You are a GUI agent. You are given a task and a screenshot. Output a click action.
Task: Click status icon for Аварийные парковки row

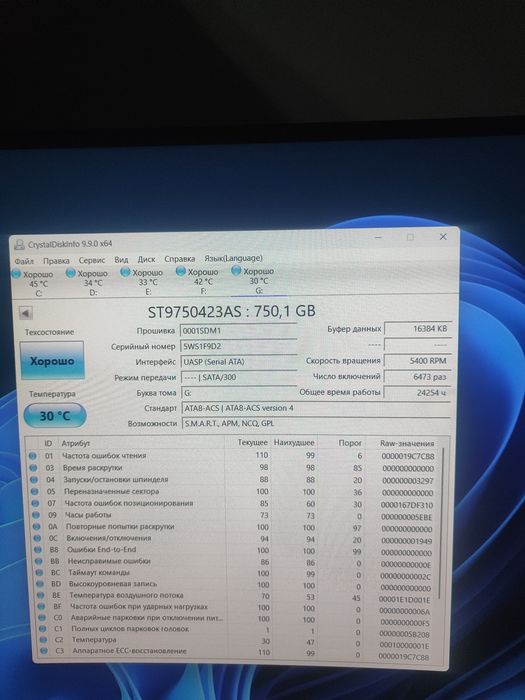pyautogui.click(x=42, y=618)
